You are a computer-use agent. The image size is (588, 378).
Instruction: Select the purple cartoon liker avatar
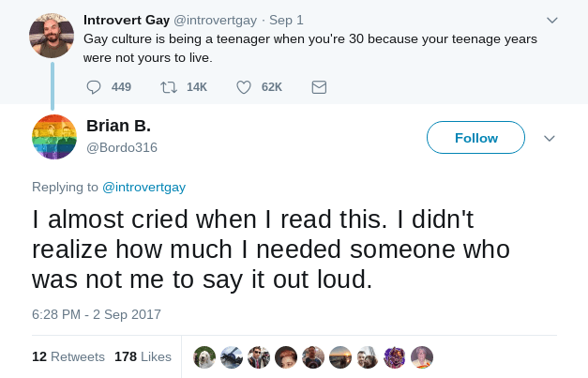coord(395,357)
